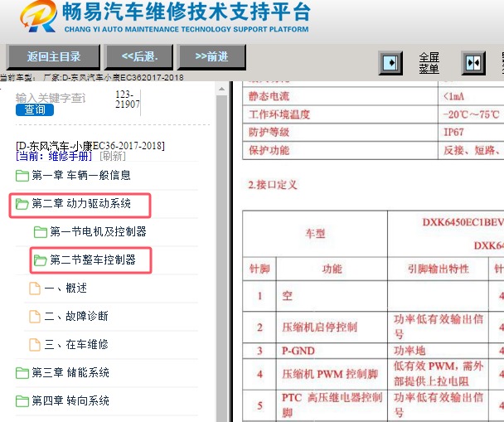Click page icon beside 一、概述
The image size is (504, 422).
[35, 289]
